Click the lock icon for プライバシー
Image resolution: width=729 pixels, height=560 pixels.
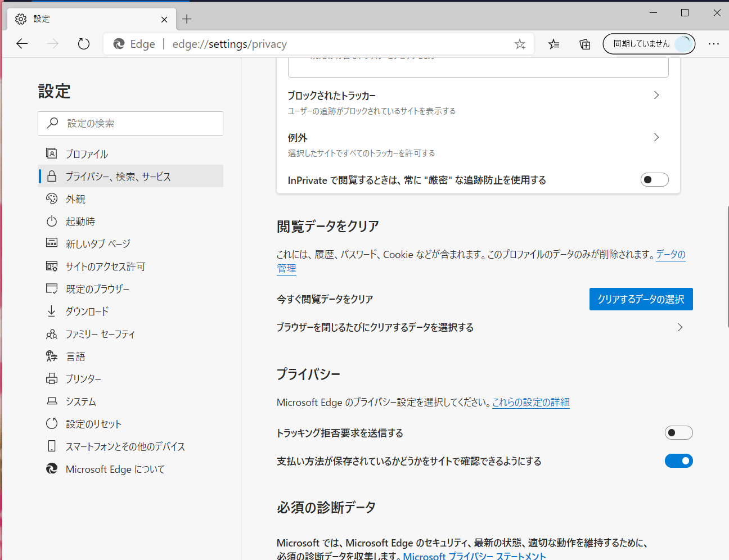click(x=52, y=176)
